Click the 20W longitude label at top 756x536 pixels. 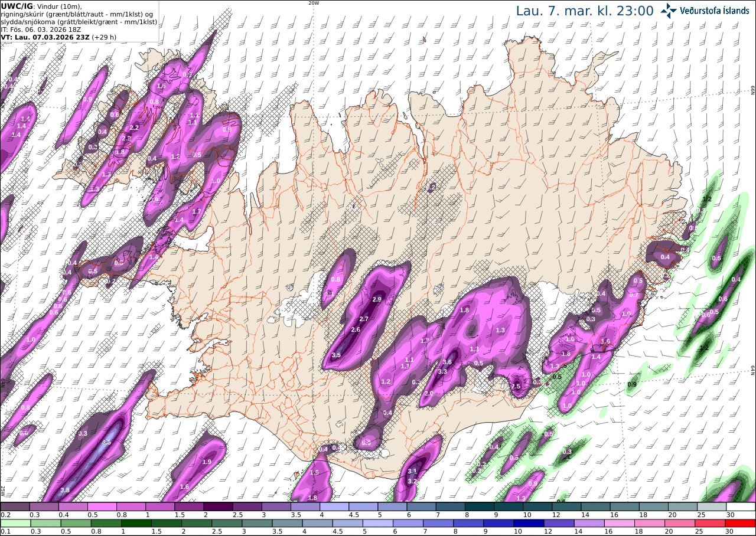coord(314,2)
